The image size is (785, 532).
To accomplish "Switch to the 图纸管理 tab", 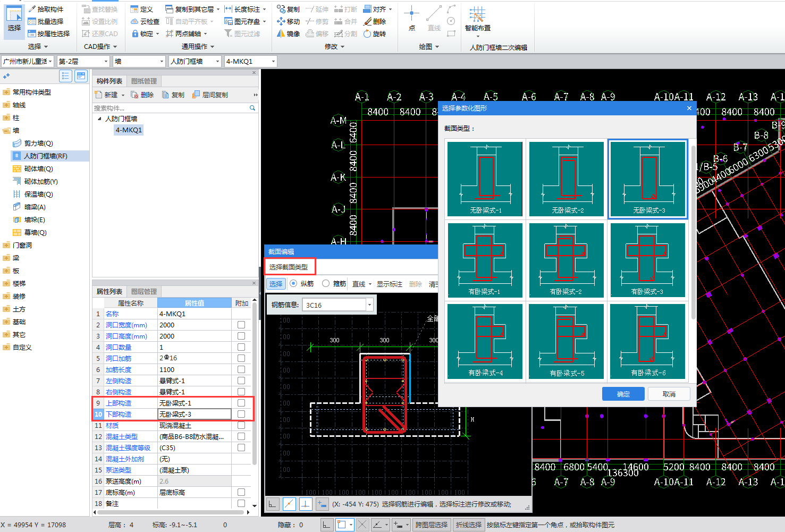I will point(144,81).
